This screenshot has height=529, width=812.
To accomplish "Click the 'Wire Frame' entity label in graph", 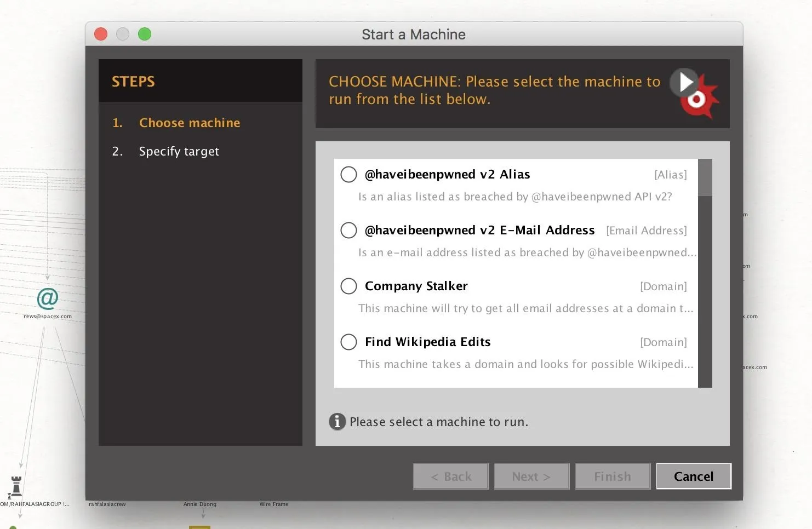I will click(274, 504).
